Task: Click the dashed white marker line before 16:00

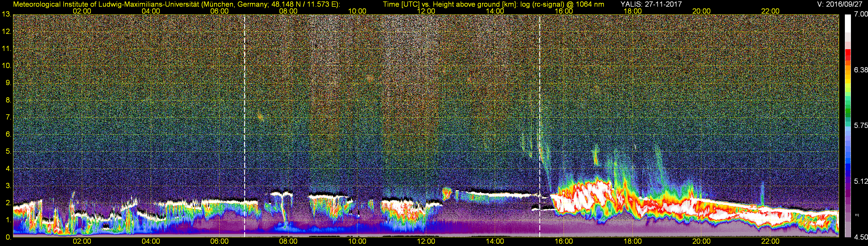Action: coord(540,126)
